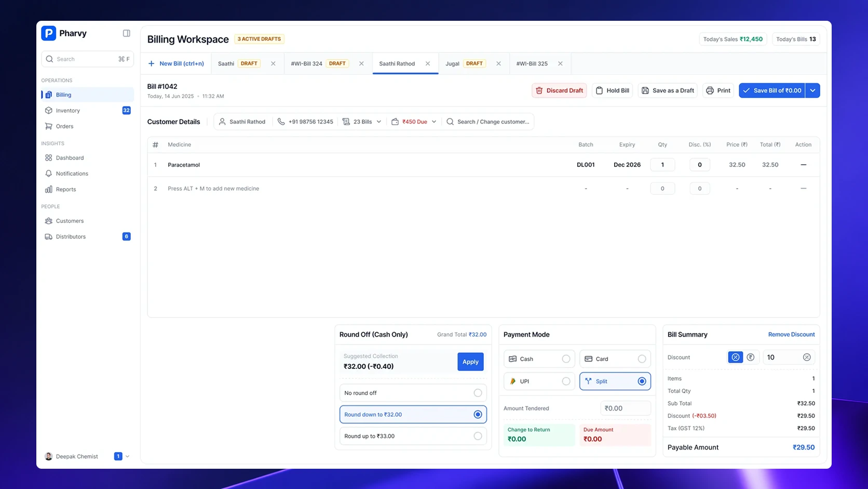Select Split payment mode

coord(615,381)
